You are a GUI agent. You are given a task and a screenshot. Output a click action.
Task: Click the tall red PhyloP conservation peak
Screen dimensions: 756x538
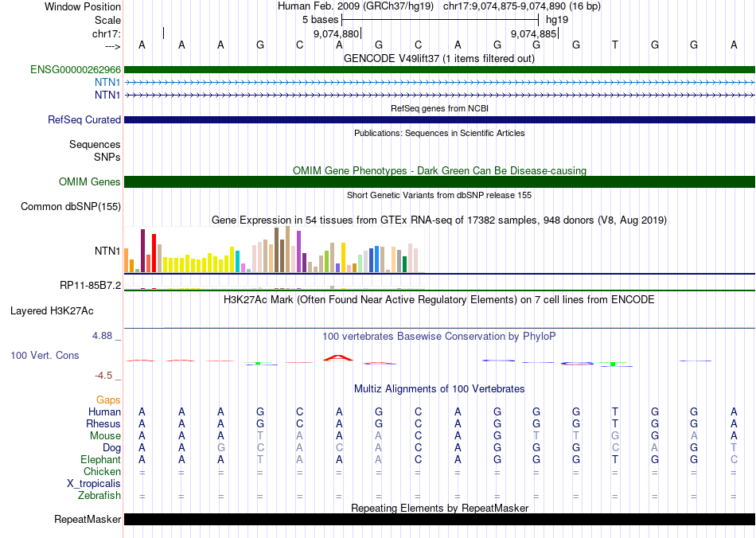[x=338, y=357]
